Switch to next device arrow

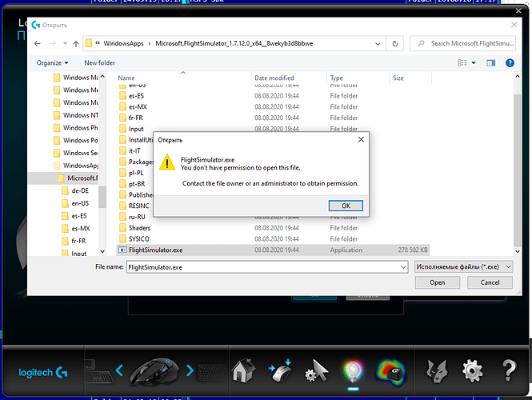tap(190, 370)
